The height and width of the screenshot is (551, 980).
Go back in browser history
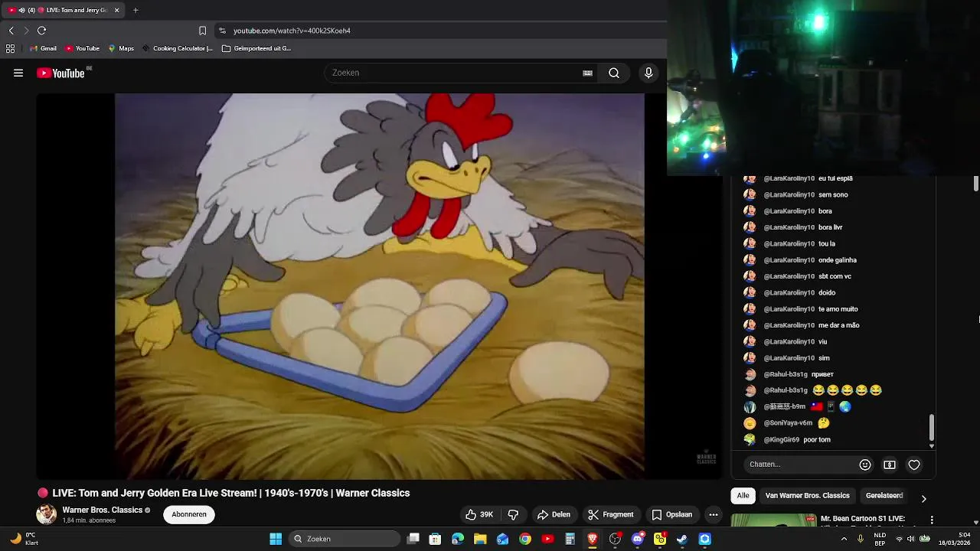click(11, 31)
